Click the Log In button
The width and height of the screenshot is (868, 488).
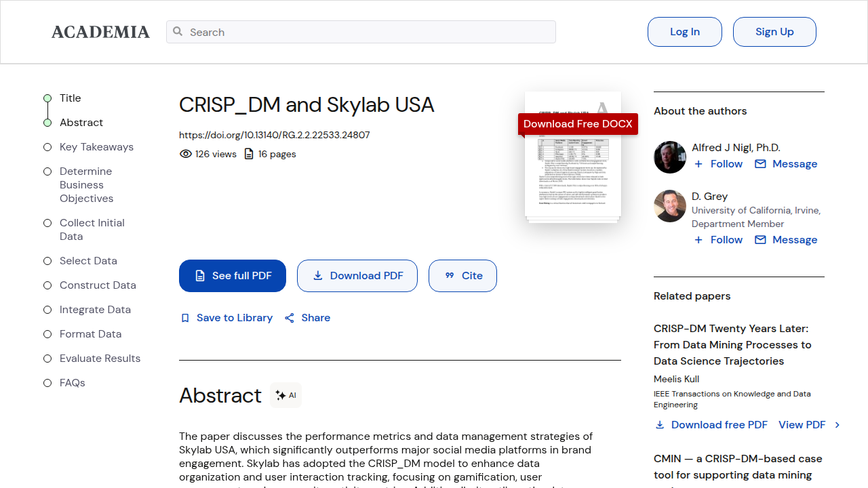[685, 32]
